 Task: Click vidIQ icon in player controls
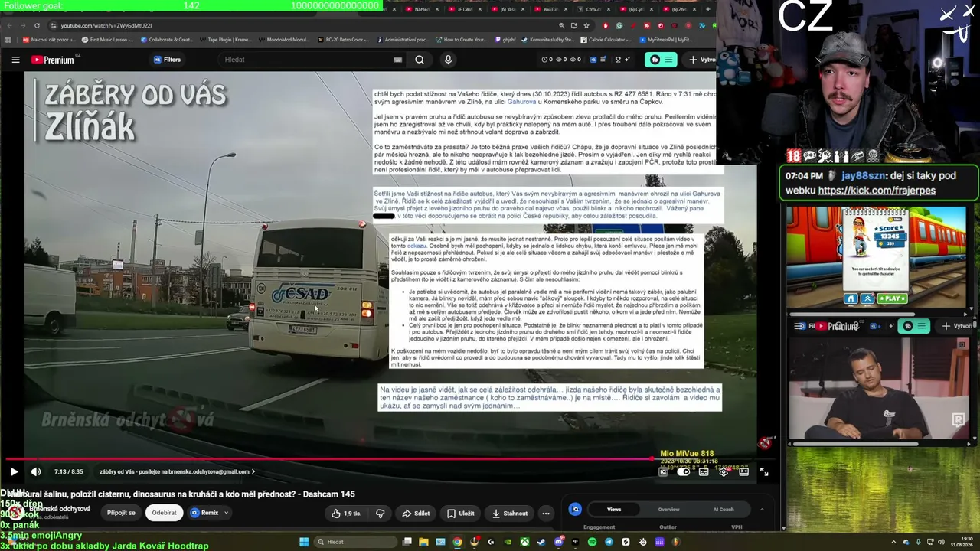(664, 471)
